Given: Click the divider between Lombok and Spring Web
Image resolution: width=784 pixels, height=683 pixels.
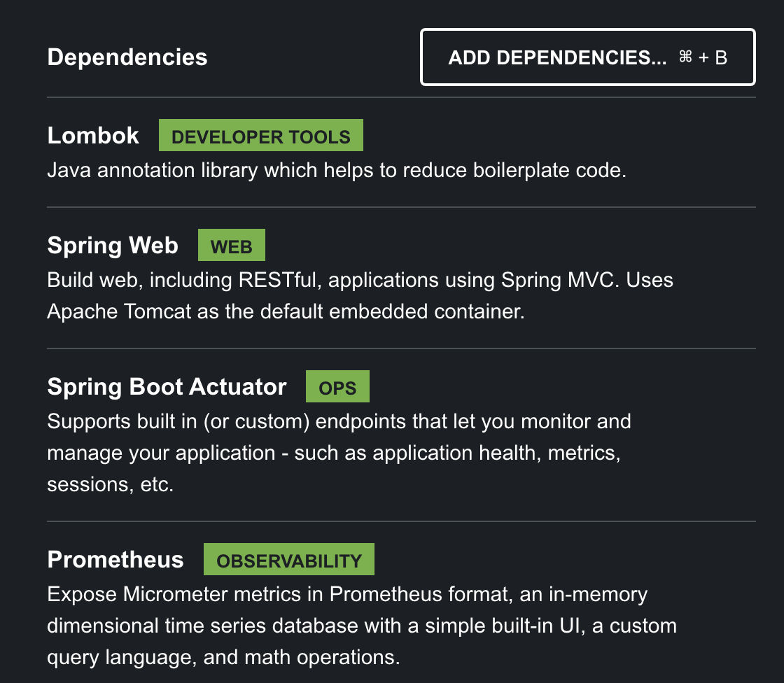Looking at the screenshot, I should [x=401, y=207].
